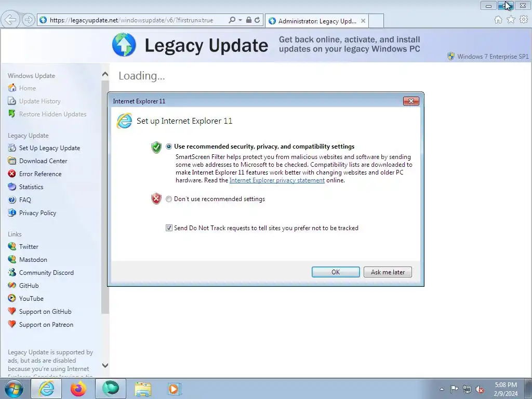Open the browser Home page icon
Image resolution: width=532 pixels, height=399 pixels.
coord(498,20)
